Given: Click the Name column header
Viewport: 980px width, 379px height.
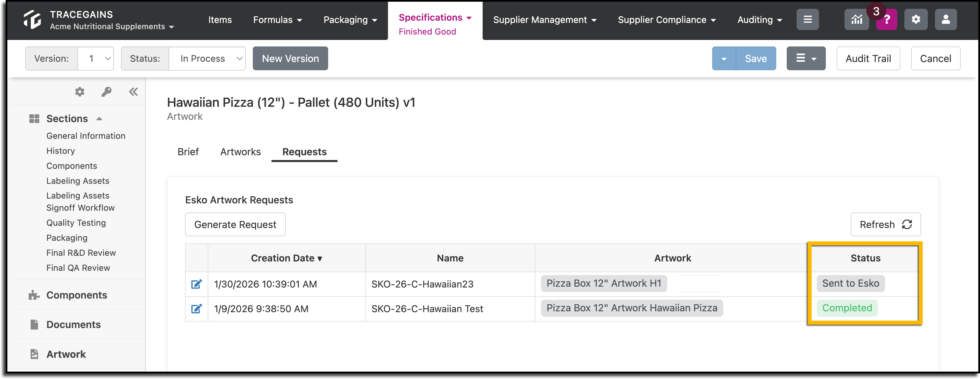Looking at the screenshot, I should (450, 258).
